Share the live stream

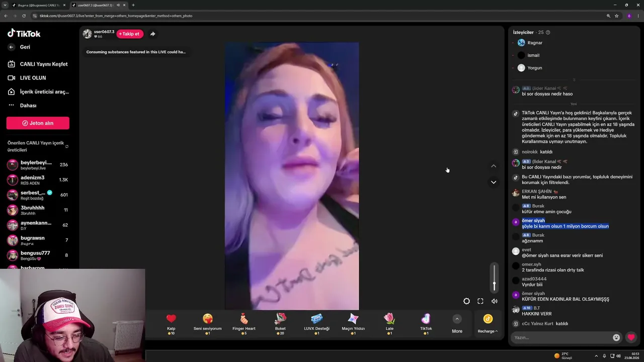pyautogui.click(x=152, y=34)
